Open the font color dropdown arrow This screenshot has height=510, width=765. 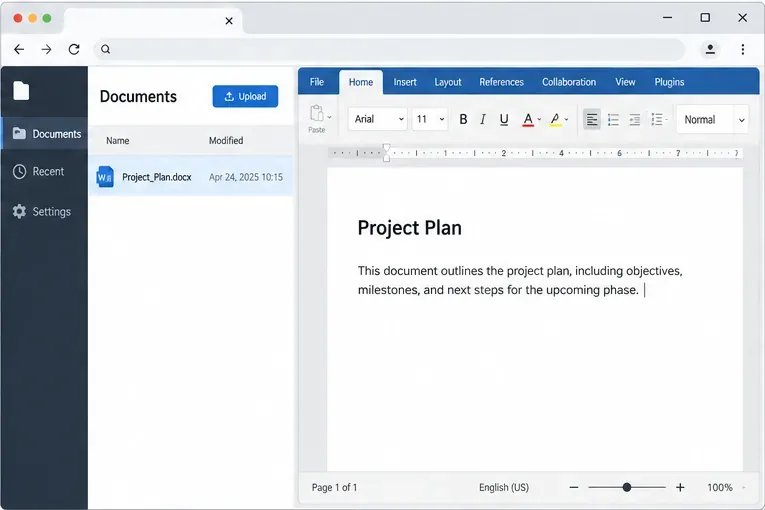539,119
